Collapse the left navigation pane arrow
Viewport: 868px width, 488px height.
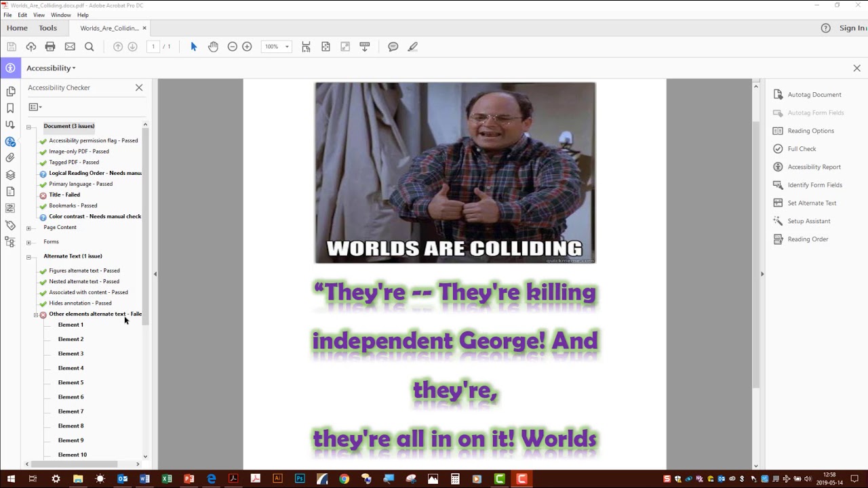(x=155, y=274)
